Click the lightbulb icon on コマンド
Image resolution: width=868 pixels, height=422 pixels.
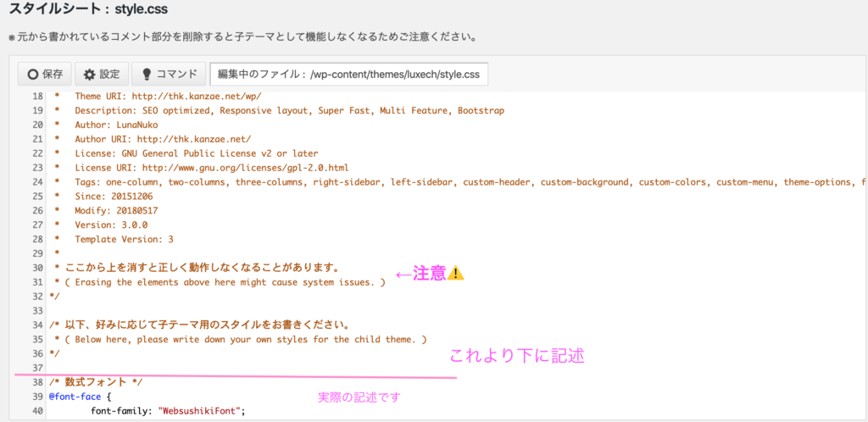pos(147,74)
